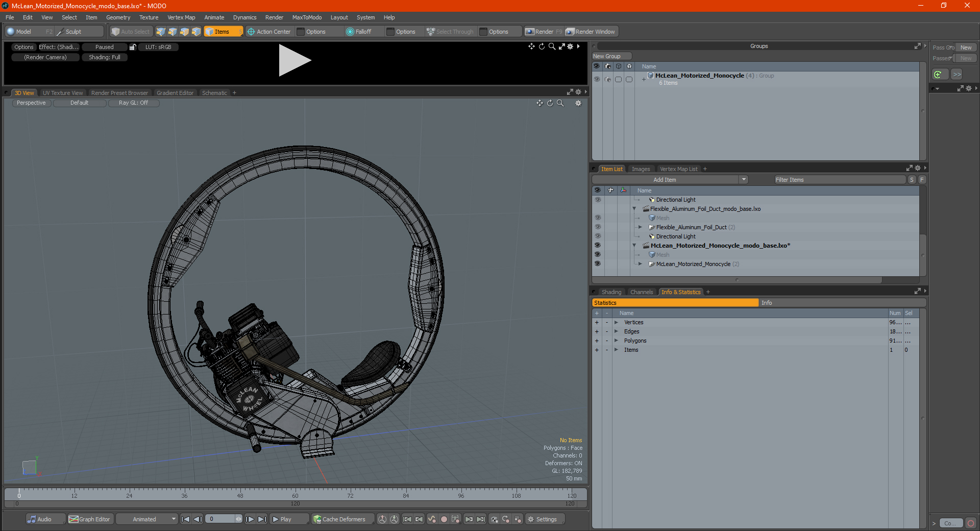The image size is (980, 531).
Task: Open the MaxToModo menu
Action: [307, 17]
